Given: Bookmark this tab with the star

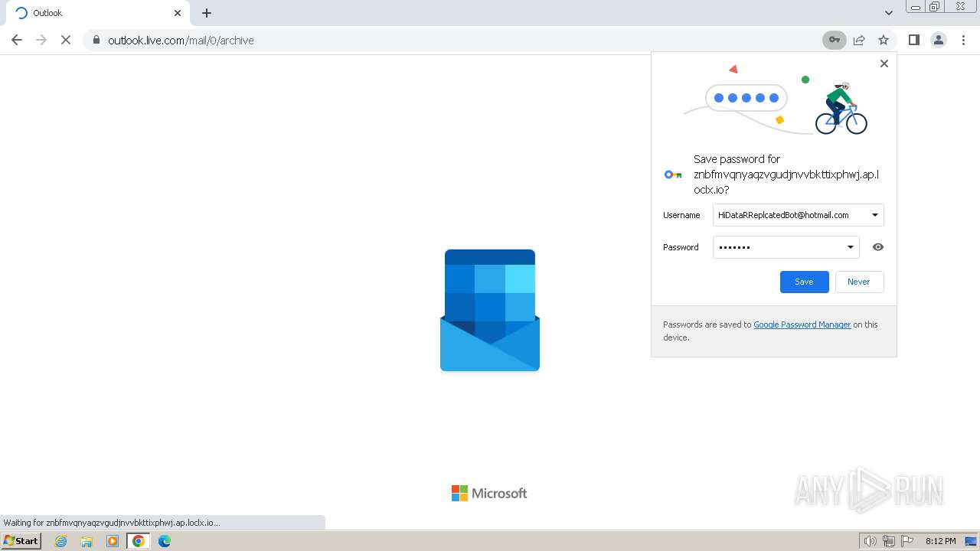Looking at the screenshot, I should point(884,40).
